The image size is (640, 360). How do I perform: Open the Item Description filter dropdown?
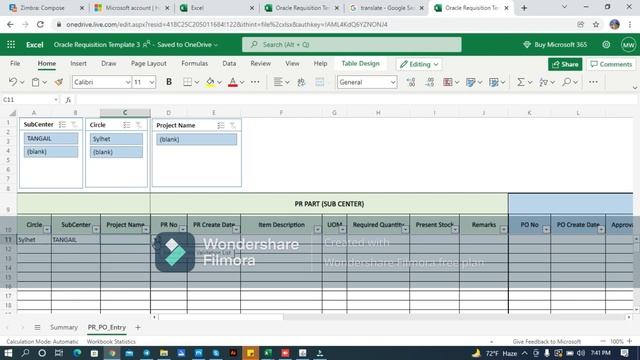click(317, 229)
